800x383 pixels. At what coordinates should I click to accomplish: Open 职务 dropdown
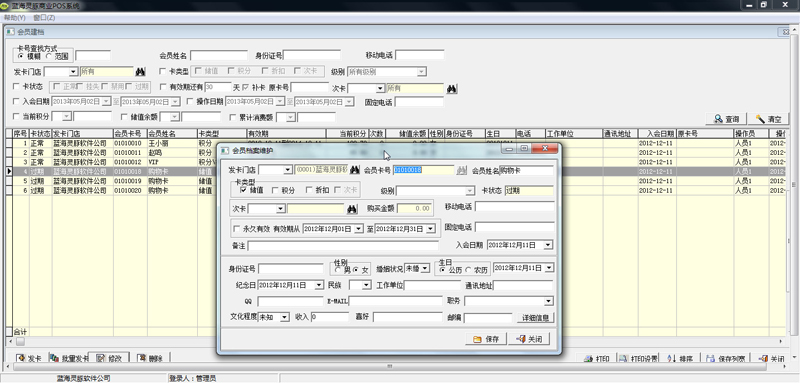coord(548,301)
